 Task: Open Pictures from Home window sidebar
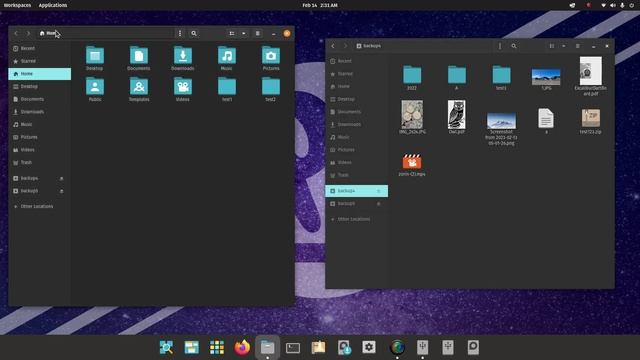(x=40, y=137)
